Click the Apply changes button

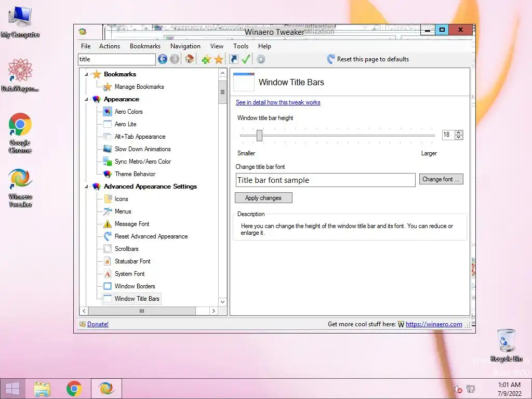[x=263, y=198]
